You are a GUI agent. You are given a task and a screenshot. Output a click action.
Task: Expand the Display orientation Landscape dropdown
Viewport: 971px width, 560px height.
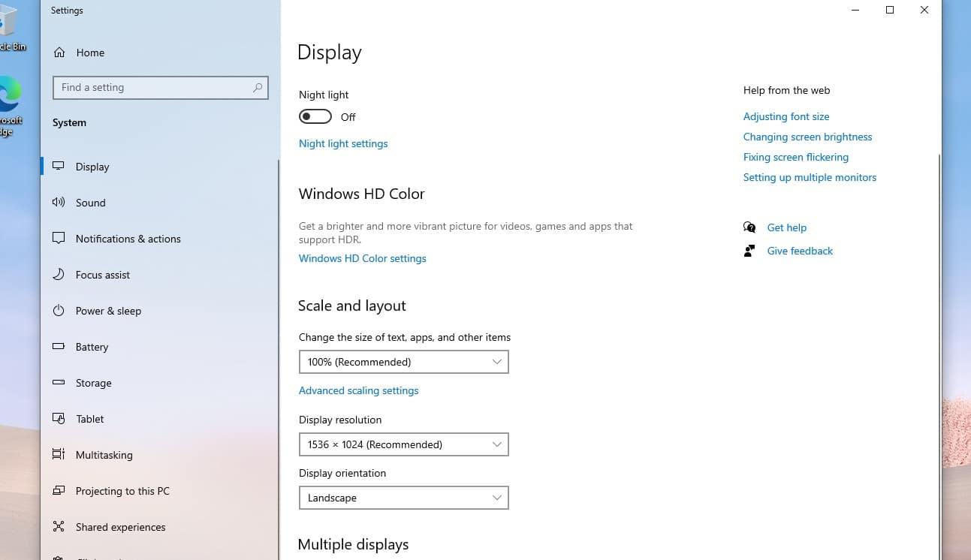(403, 498)
